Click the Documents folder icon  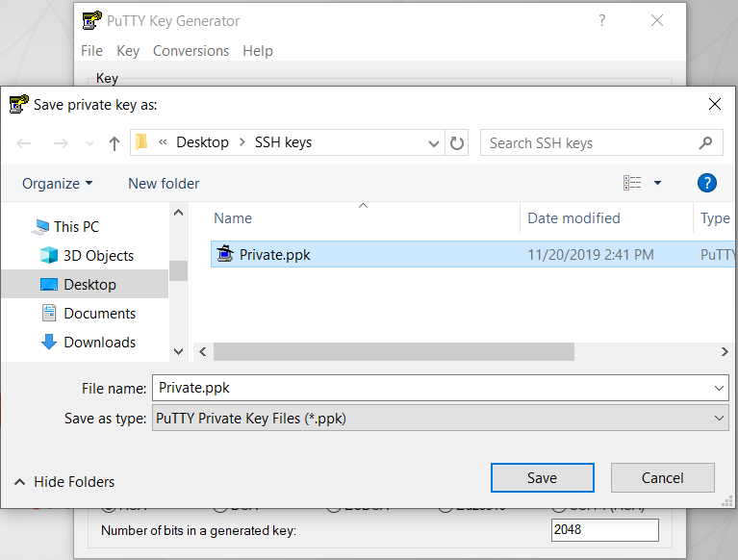pos(49,314)
